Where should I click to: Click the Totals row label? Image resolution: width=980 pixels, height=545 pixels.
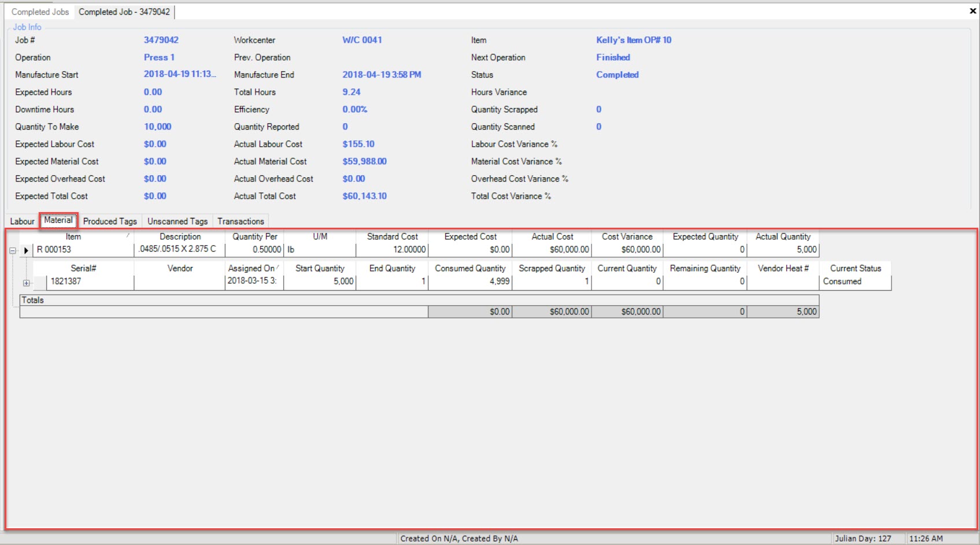[x=32, y=300]
